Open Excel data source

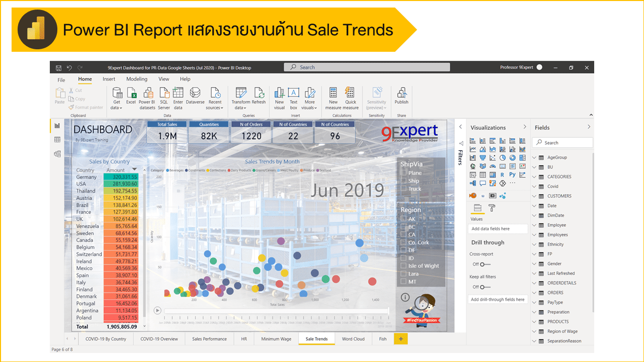(x=131, y=96)
